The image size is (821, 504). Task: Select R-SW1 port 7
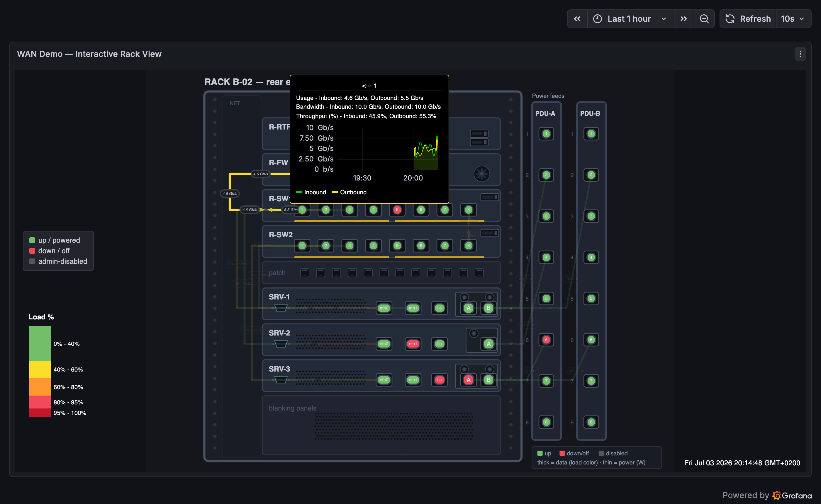click(x=445, y=210)
